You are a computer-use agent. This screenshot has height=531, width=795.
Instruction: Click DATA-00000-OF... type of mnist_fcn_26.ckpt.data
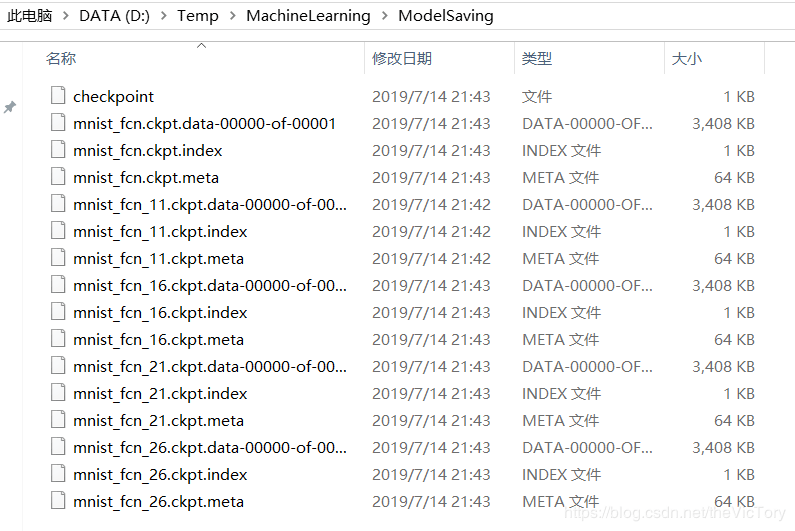588,447
